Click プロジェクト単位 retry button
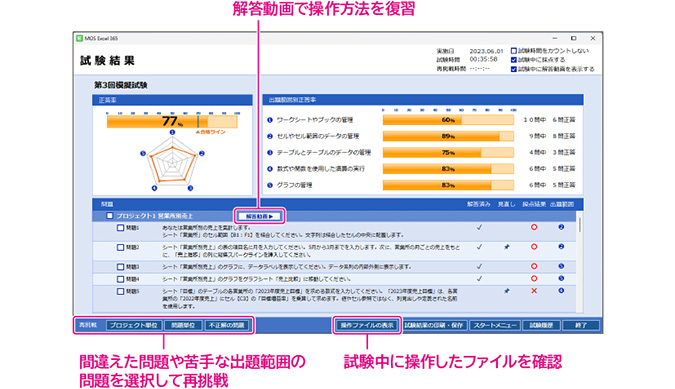Screen dimensions: 675x389 click(x=133, y=325)
